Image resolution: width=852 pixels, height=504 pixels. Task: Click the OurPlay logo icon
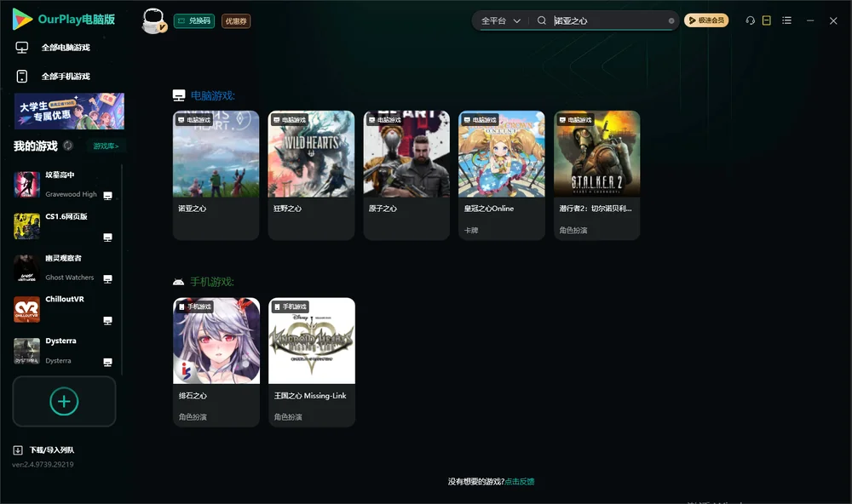point(22,19)
